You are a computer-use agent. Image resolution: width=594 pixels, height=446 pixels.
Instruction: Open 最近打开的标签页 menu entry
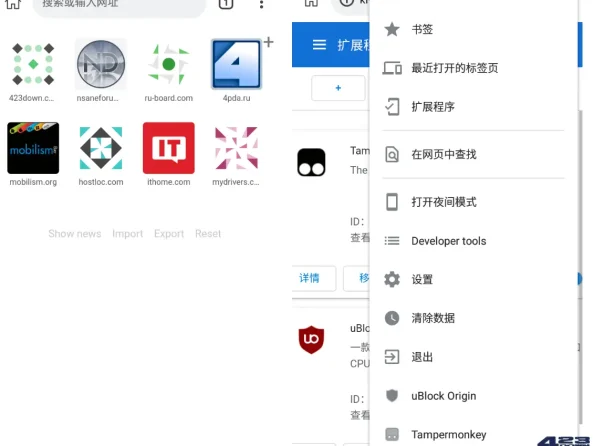coord(474,68)
